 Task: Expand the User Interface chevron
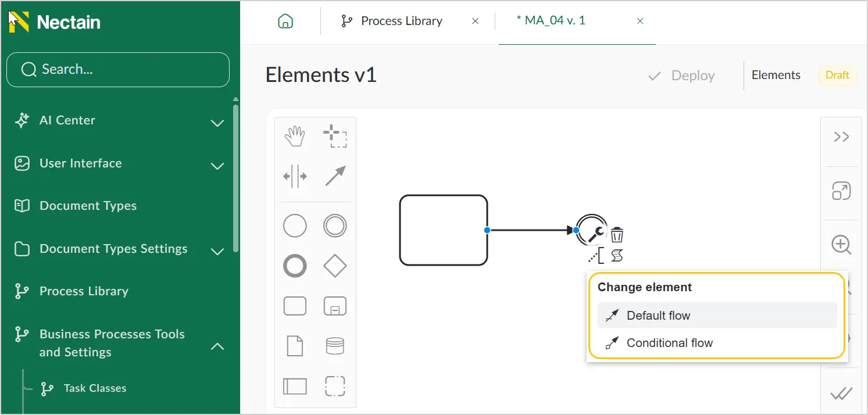(217, 166)
